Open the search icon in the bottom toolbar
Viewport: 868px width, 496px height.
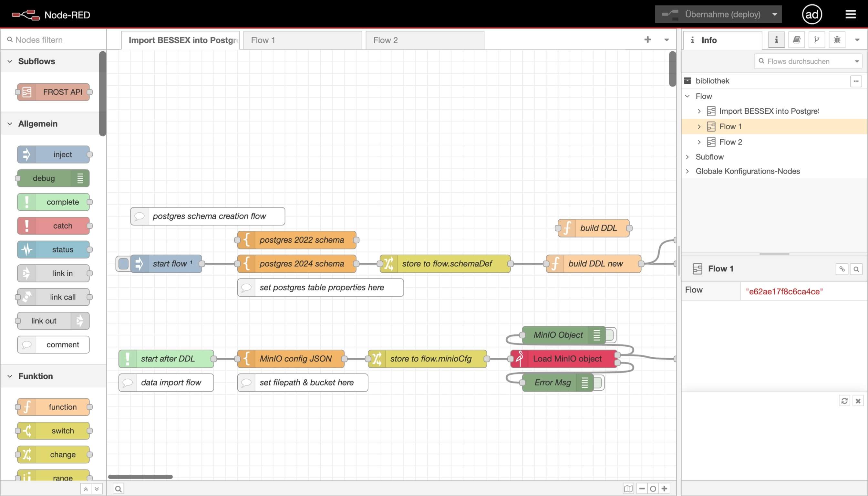coord(118,488)
